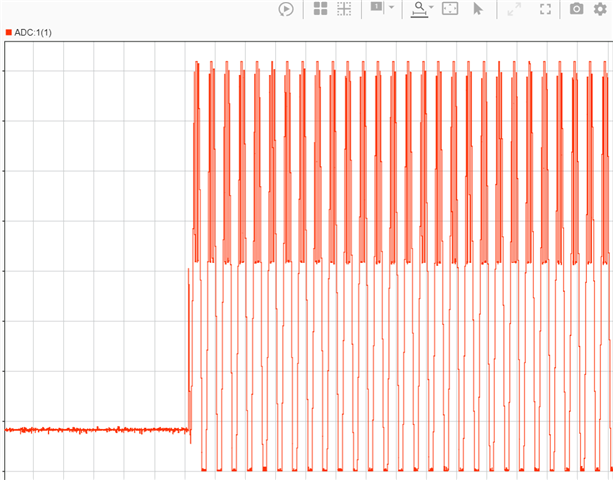Click the signal cursor/legend display icon
This screenshot has width=613, height=480.
coord(376,7)
